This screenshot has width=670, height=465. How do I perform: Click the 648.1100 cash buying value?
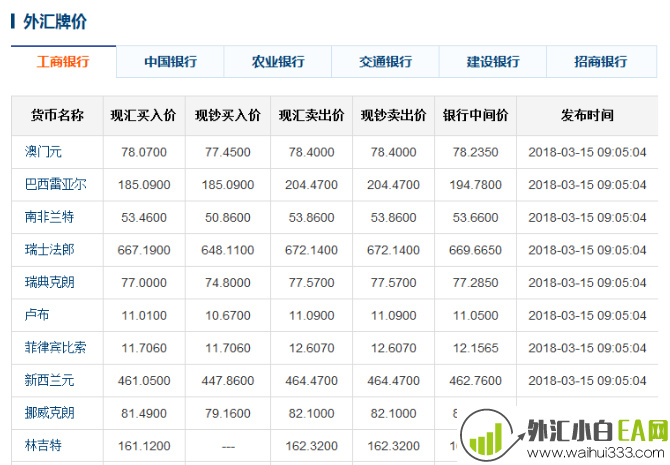coord(228,250)
